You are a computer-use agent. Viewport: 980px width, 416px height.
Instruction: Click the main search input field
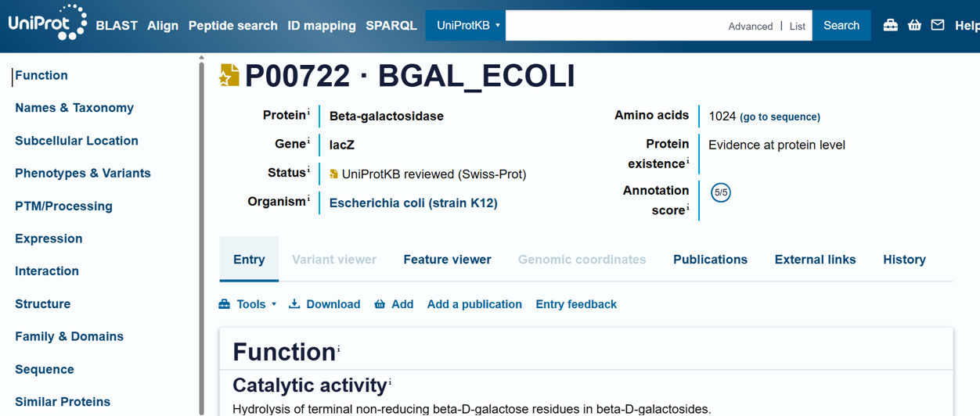[614, 26]
